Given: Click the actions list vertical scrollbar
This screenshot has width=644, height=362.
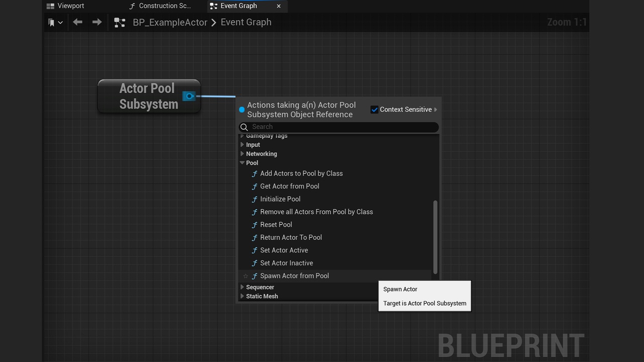Looking at the screenshot, I should point(435,237).
